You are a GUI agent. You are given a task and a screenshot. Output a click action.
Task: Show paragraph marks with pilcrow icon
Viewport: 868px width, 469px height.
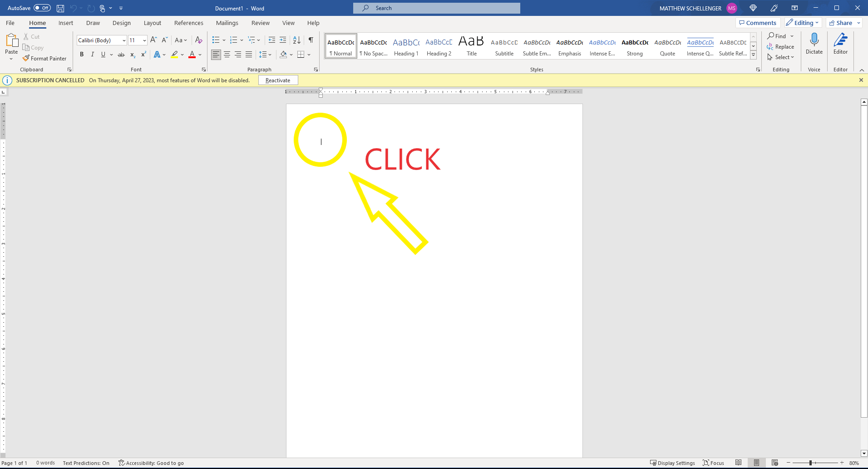(x=311, y=40)
